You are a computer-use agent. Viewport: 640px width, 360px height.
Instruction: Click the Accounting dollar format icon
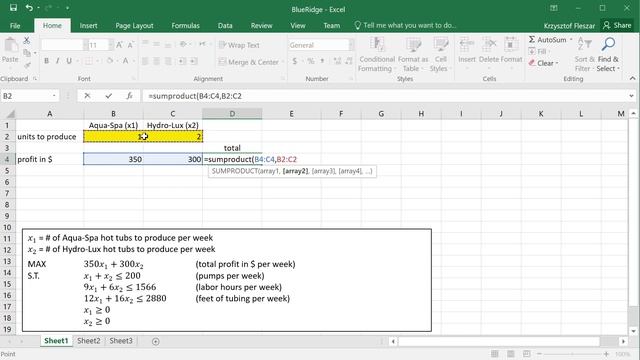coord(295,61)
